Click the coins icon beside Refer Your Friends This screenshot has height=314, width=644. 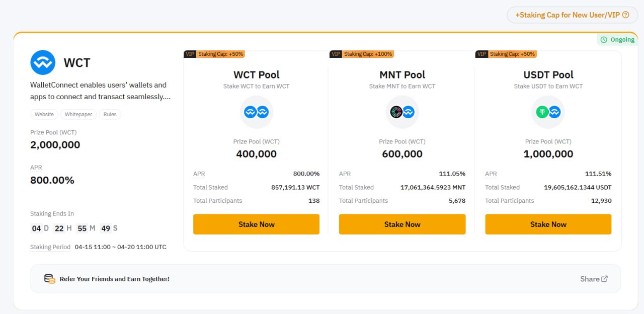tap(49, 279)
